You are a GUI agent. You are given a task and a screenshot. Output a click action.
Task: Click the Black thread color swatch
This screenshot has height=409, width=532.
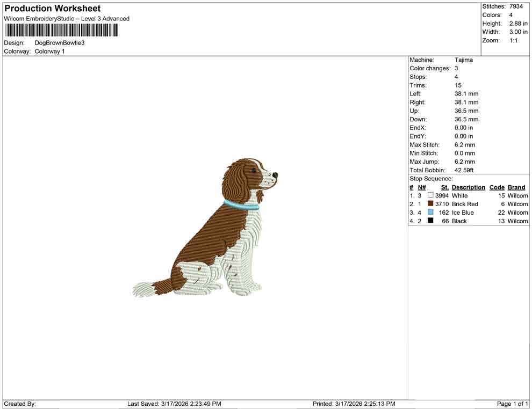[x=430, y=221]
